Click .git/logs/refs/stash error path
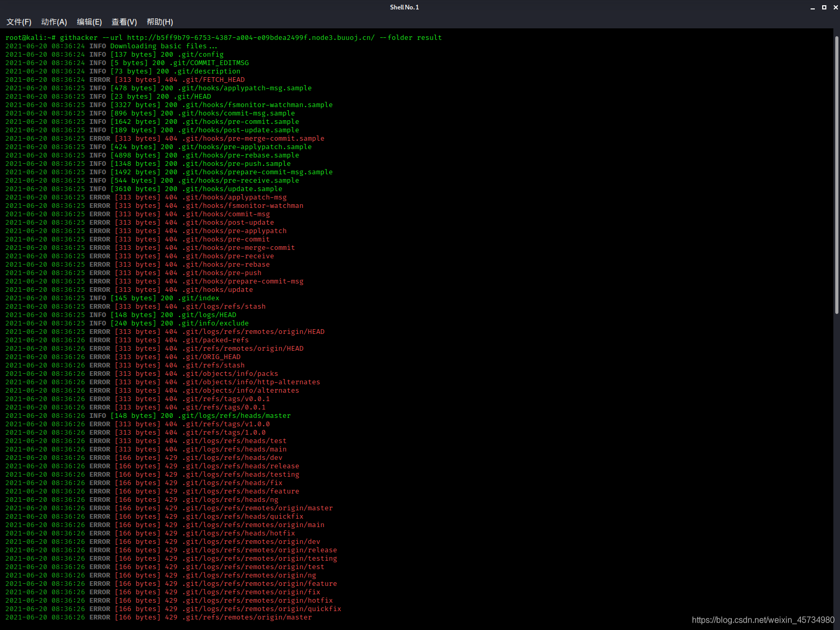 pos(224,307)
